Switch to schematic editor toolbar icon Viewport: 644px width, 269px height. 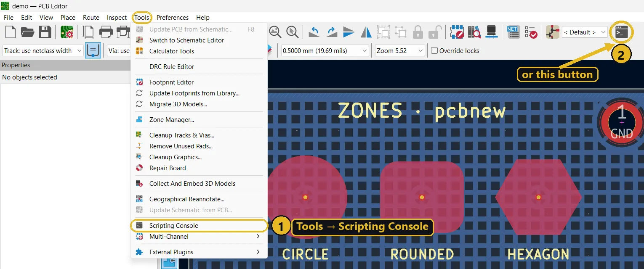point(552,32)
